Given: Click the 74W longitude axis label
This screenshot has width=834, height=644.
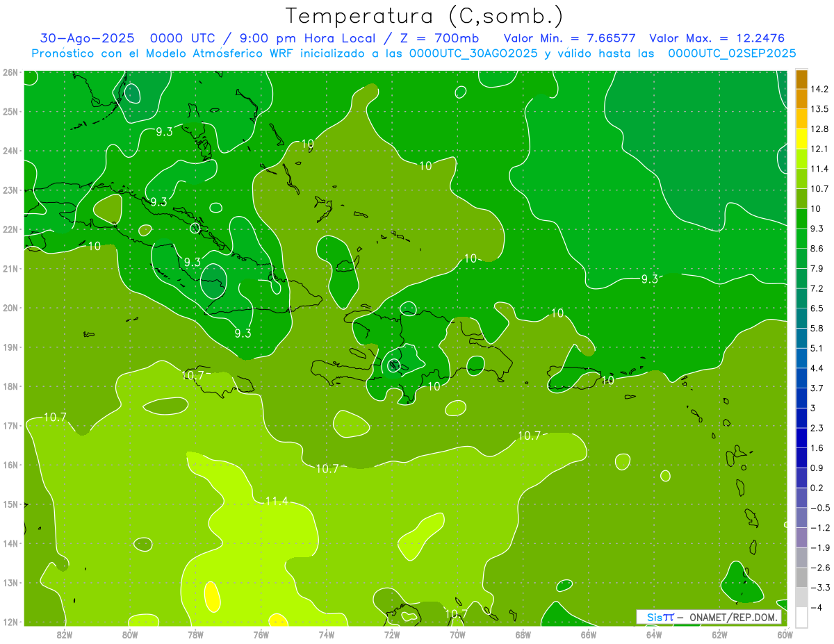Looking at the screenshot, I should click(327, 634).
